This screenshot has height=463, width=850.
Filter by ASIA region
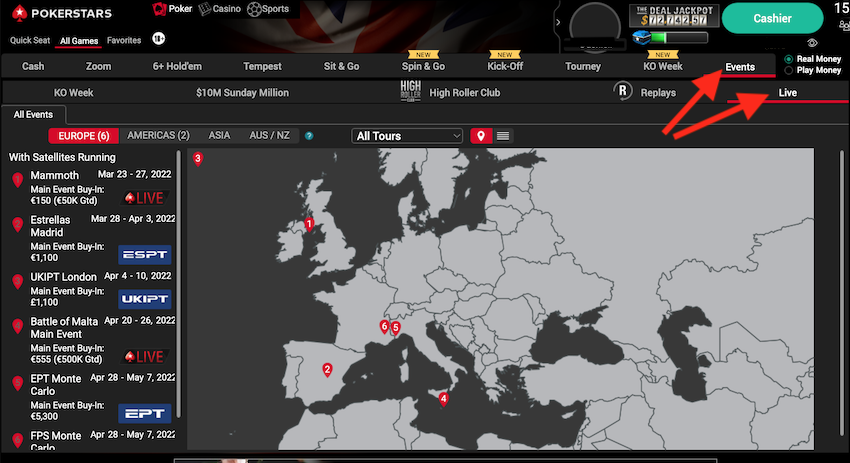[220, 136]
